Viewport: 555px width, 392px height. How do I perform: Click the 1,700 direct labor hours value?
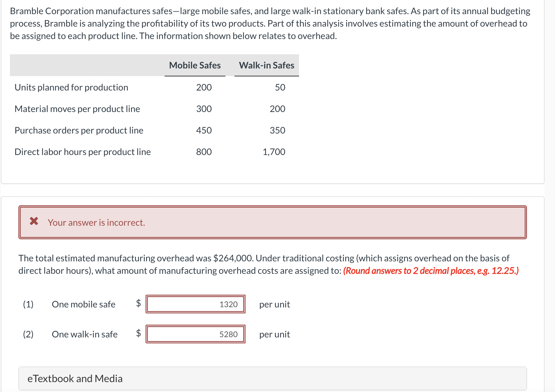point(274,152)
